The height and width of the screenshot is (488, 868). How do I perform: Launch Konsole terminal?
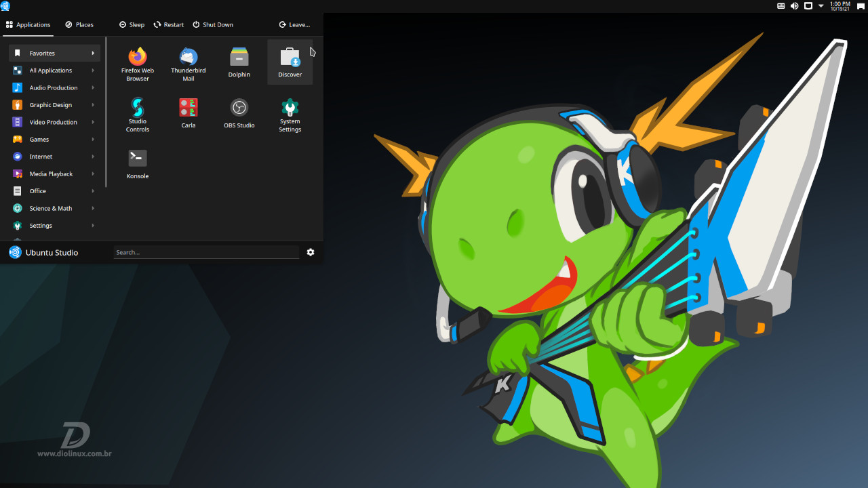coord(138,164)
